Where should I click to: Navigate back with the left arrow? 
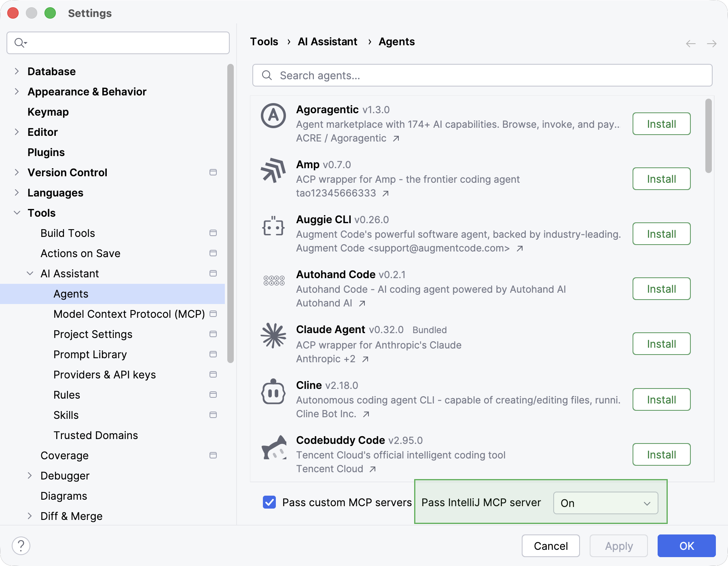pyautogui.click(x=691, y=43)
